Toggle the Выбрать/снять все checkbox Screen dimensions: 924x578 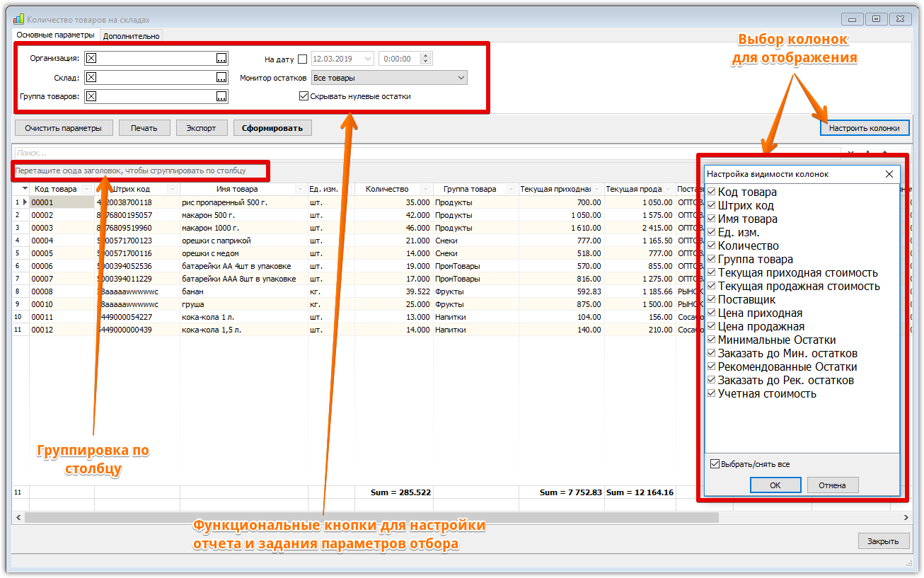715,464
